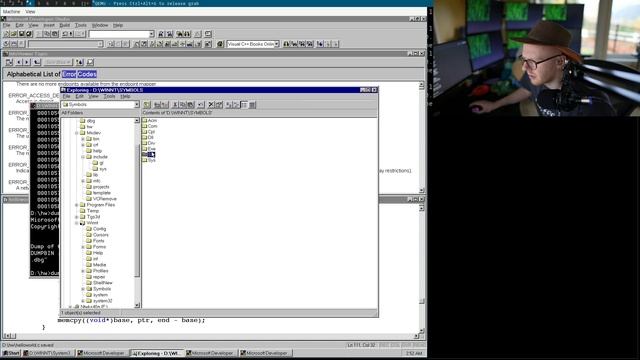Click the Open icon in Developer Studio toolbar
The image size is (640, 360).
[13, 34]
